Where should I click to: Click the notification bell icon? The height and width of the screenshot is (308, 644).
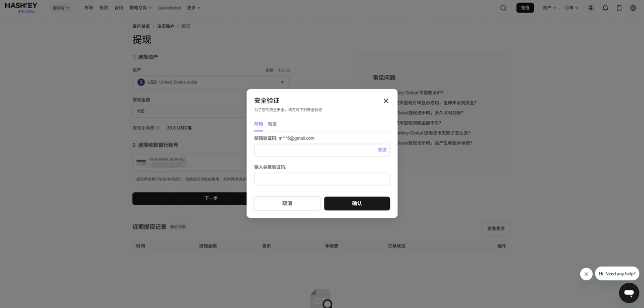pyautogui.click(x=605, y=8)
